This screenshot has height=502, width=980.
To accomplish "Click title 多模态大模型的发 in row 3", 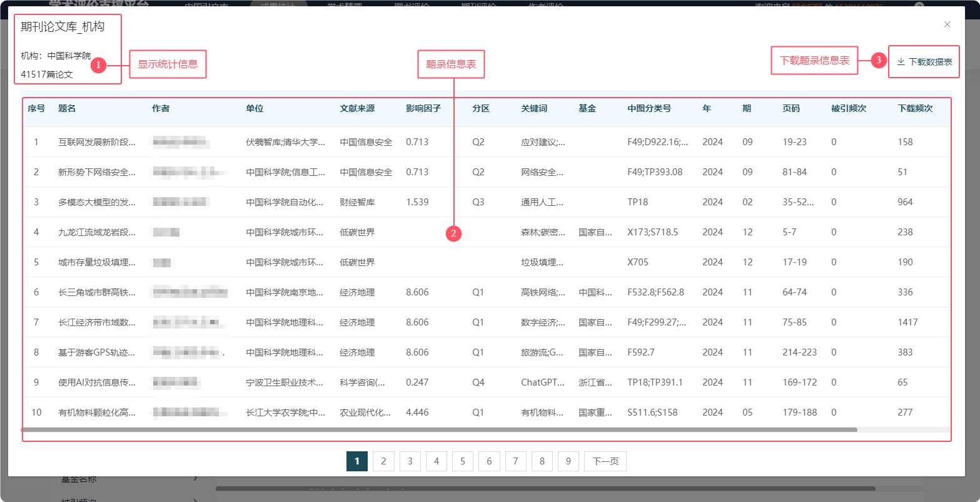I will pyautogui.click(x=97, y=202).
